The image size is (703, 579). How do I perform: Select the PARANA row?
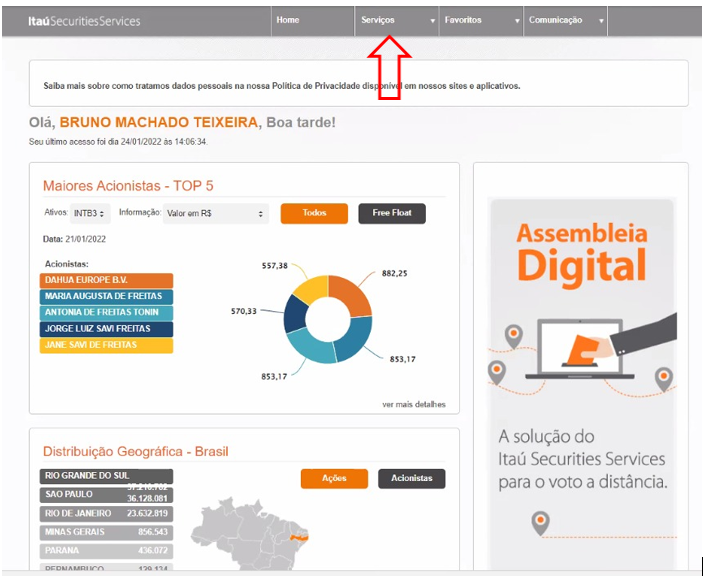pyautogui.click(x=106, y=550)
